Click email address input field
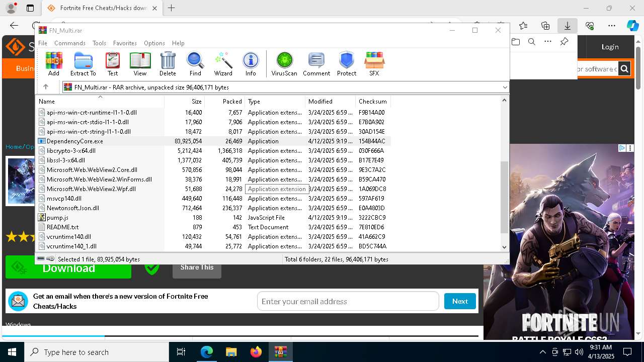The image size is (644, 362). click(348, 301)
